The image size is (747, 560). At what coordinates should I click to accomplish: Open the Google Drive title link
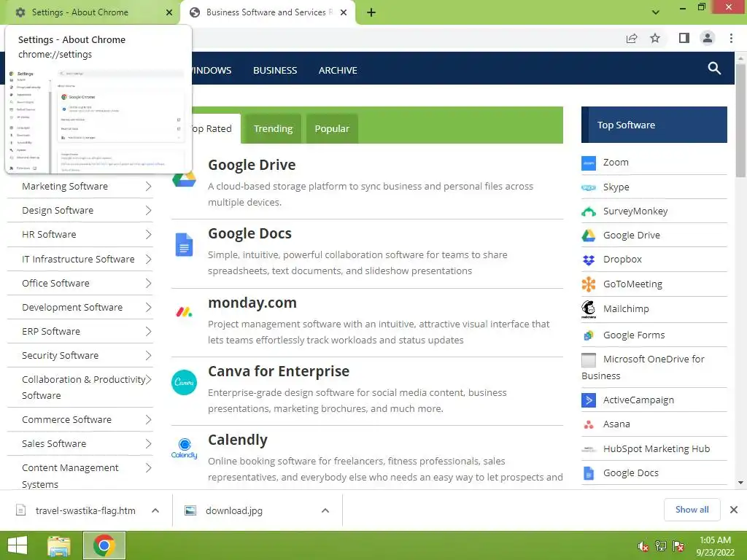(252, 166)
